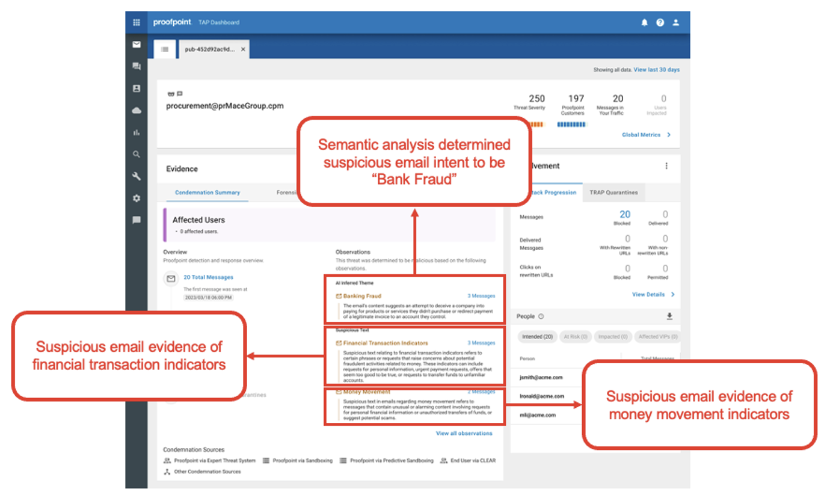Click the Financial Transaction Indicators envelope icon
Viewport: 824px width, 504px height.
pyautogui.click(x=339, y=343)
